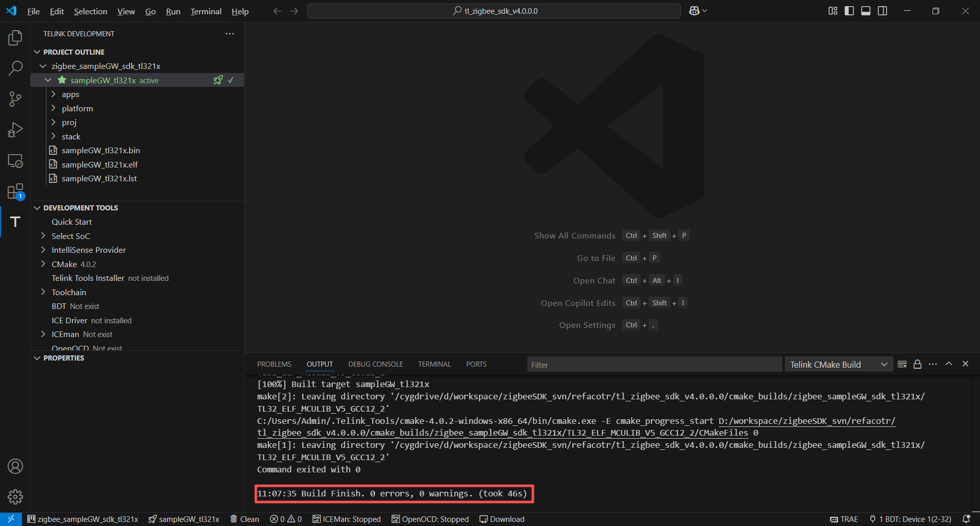Expand the Toolchain item
Viewport: 980px width, 526px height.
click(43, 292)
